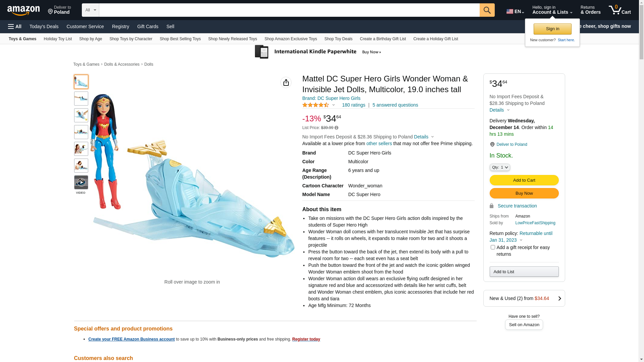Open Today's Deals menu item

pos(44,26)
